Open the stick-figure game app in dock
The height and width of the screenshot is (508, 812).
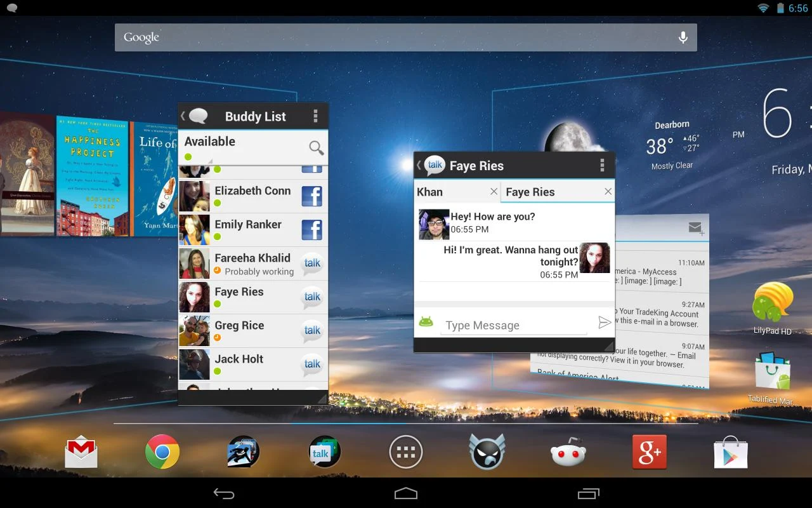point(244,452)
